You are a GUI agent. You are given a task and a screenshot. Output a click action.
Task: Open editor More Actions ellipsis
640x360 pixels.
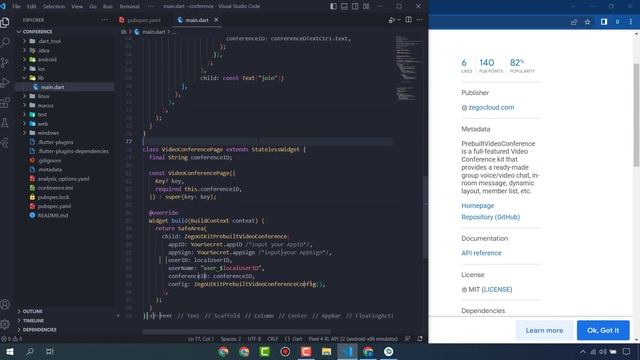(420, 20)
